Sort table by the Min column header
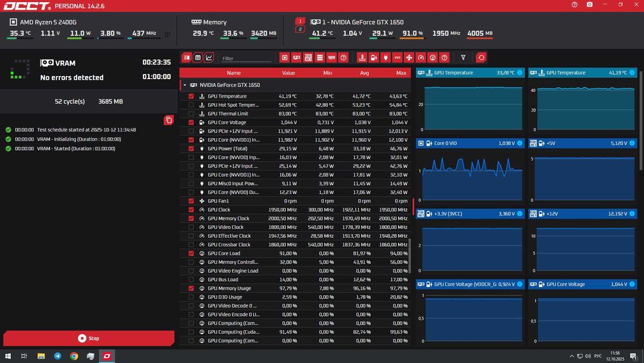Screen dimensions: 644x363 click(x=327, y=73)
